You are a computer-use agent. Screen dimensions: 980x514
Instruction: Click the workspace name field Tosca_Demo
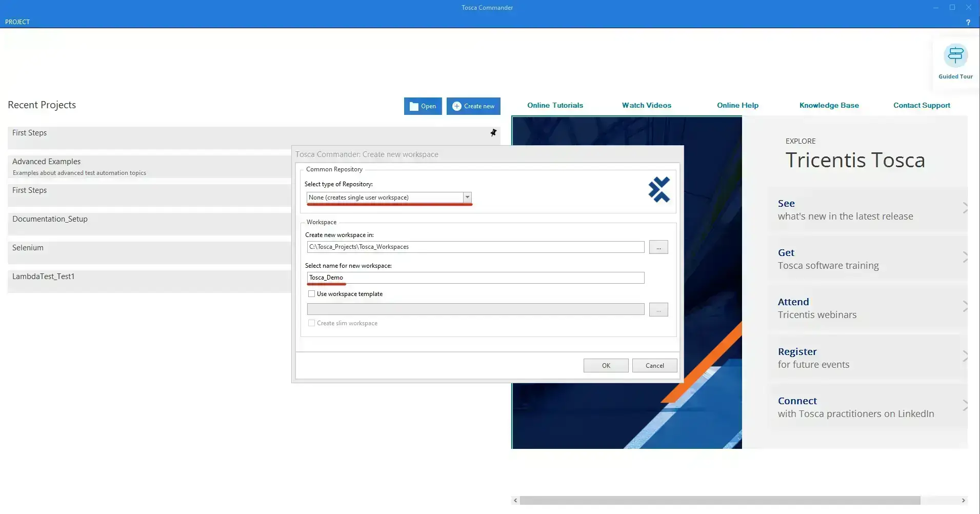coord(475,278)
